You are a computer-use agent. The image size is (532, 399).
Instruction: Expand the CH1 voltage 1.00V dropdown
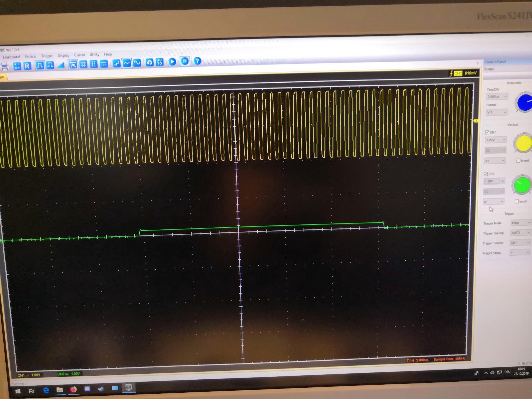coord(495,140)
